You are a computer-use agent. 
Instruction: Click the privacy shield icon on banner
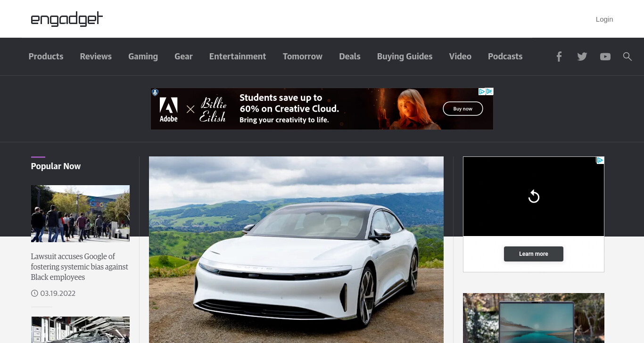[x=155, y=92]
